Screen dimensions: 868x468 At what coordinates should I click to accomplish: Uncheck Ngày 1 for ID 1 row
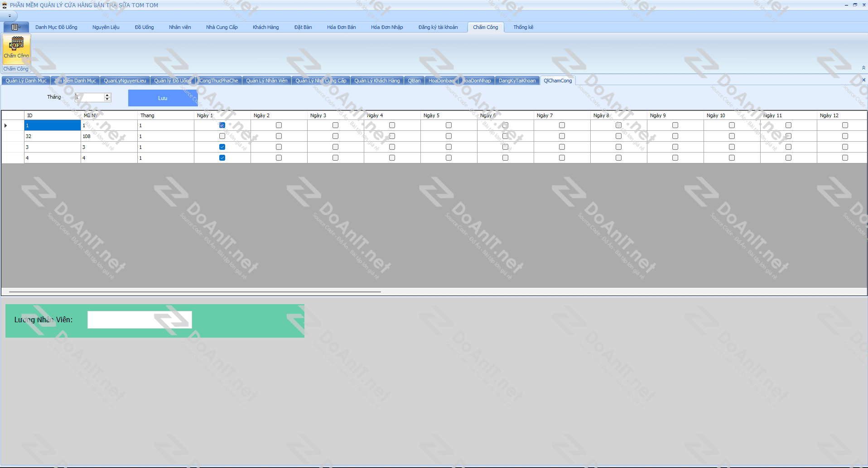pos(222,125)
